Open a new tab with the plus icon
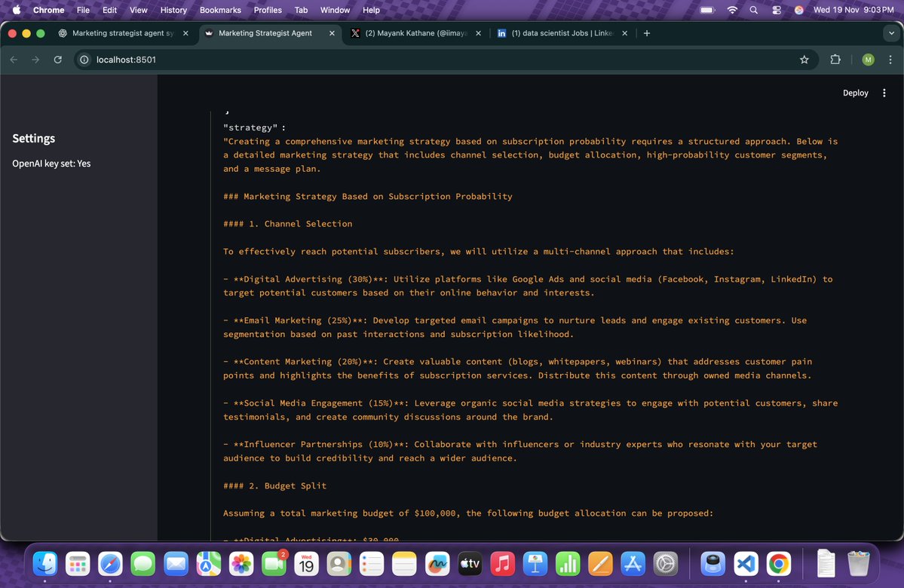The width and height of the screenshot is (904, 588). 647,33
